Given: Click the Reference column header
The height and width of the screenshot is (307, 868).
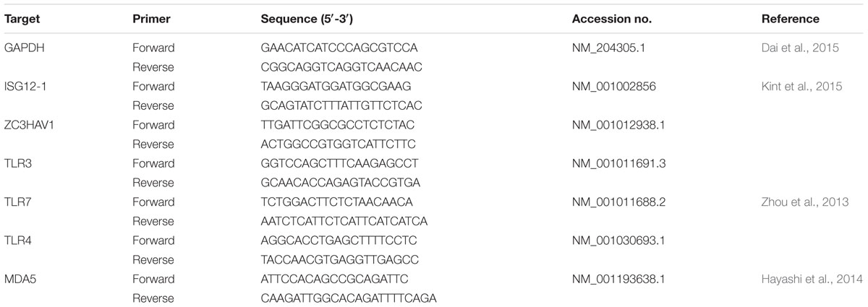Looking at the screenshot, I should [790, 20].
